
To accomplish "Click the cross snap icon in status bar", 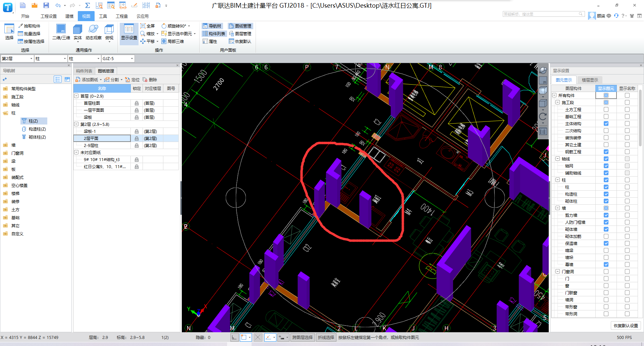I will 258,337.
